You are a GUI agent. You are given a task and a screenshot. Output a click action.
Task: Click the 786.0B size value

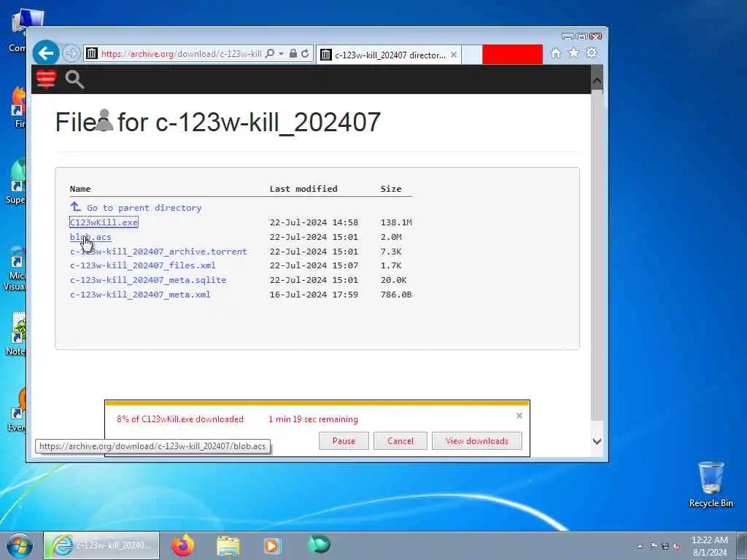396,295
